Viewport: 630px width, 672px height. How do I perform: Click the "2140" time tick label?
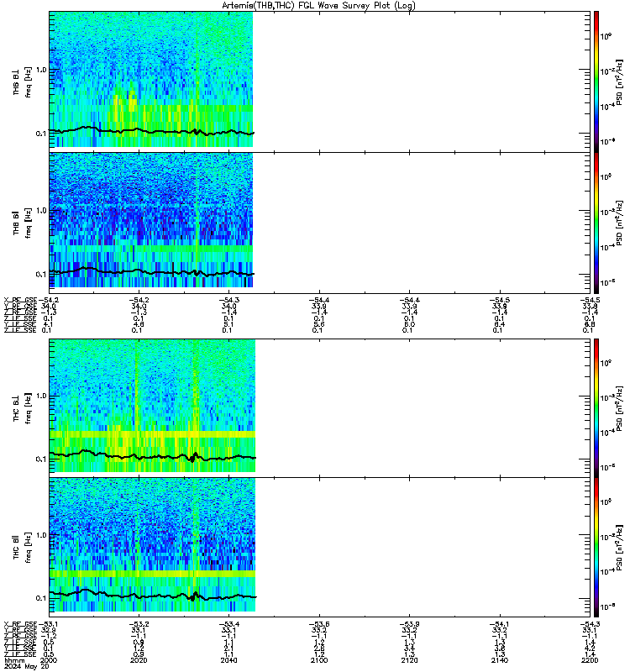pyautogui.click(x=499, y=660)
